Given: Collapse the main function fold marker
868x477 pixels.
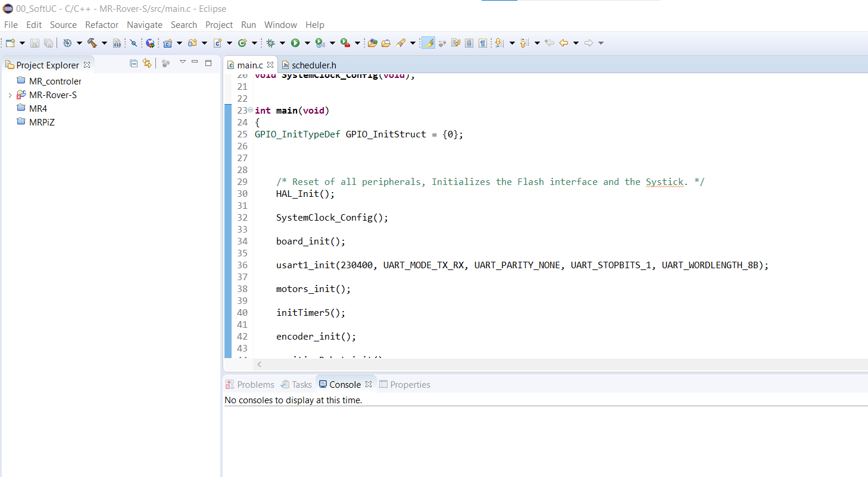Looking at the screenshot, I should click(x=250, y=111).
